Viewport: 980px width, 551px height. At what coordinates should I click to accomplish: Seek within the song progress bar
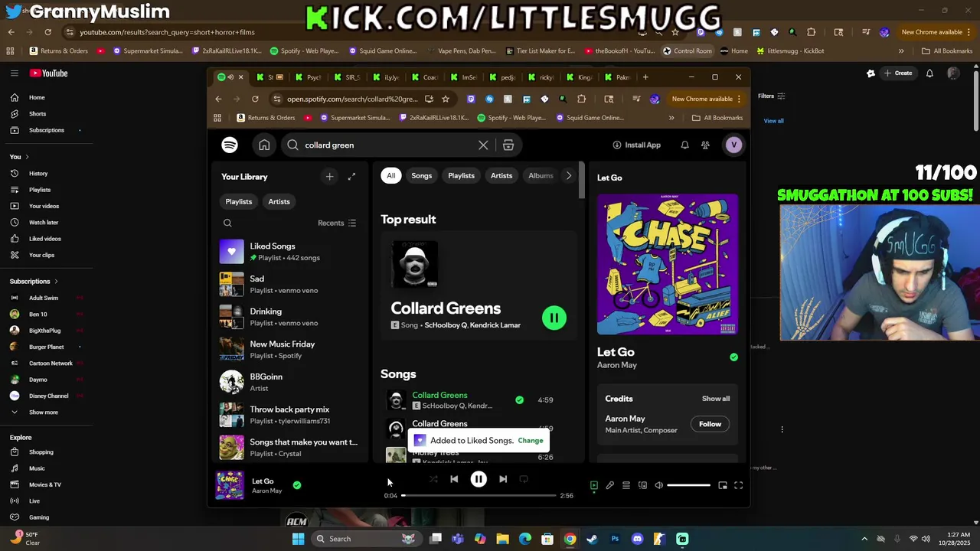[x=479, y=496]
